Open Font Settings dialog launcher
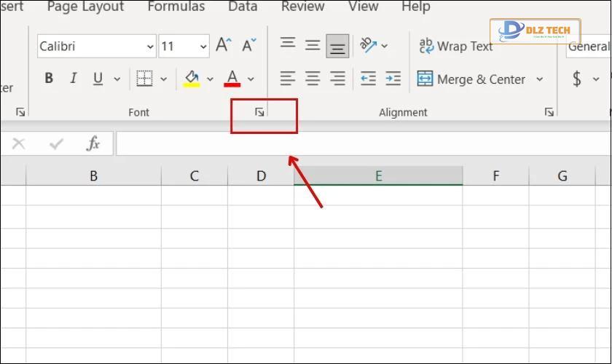Viewport: 612px width, 364px height. (259, 112)
